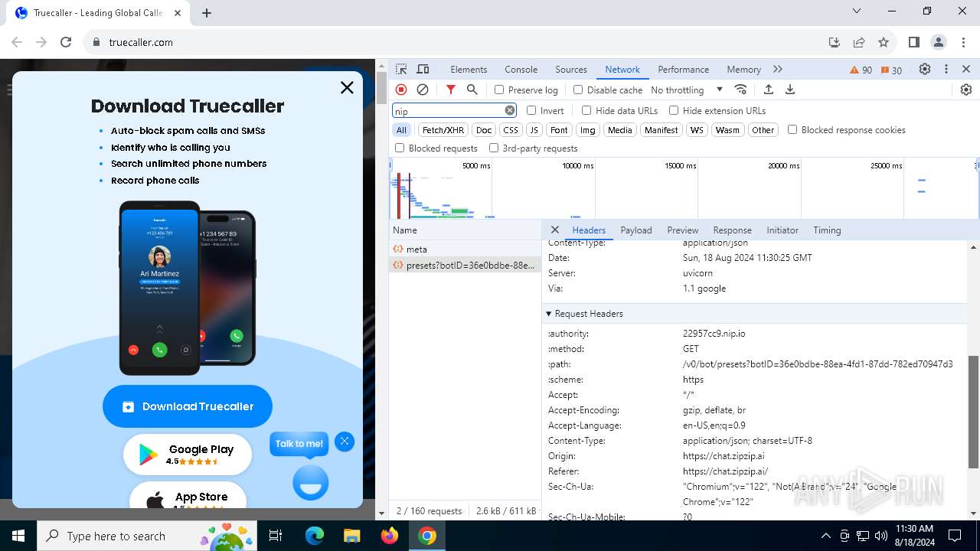Close the request details pane
980x551 pixels.
[x=555, y=230]
